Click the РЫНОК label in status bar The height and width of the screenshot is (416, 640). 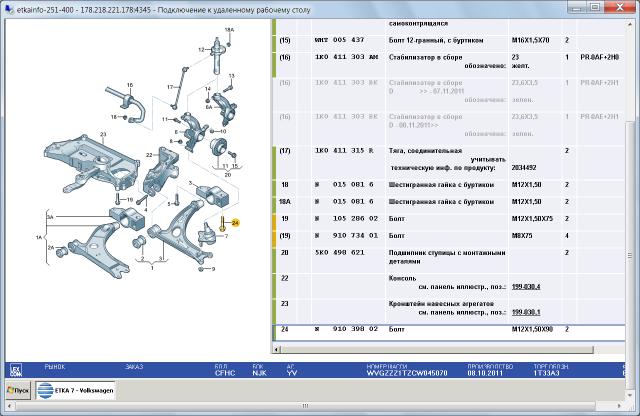coord(55,367)
